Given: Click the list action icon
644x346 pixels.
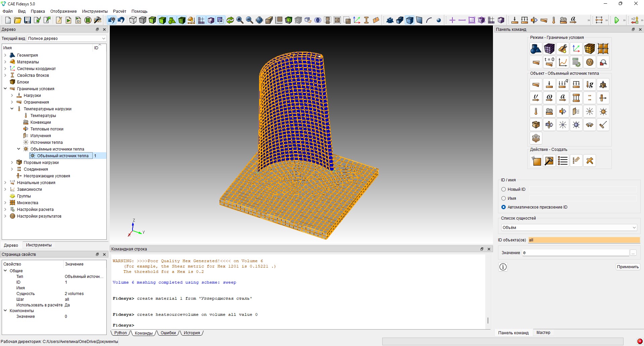Looking at the screenshot, I should pyautogui.click(x=563, y=161).
